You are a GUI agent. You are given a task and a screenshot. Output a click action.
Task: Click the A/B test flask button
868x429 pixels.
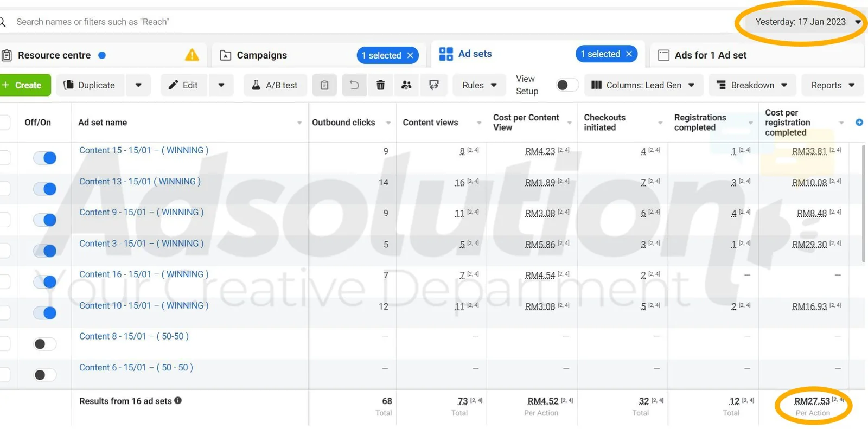tap(275, 85)
